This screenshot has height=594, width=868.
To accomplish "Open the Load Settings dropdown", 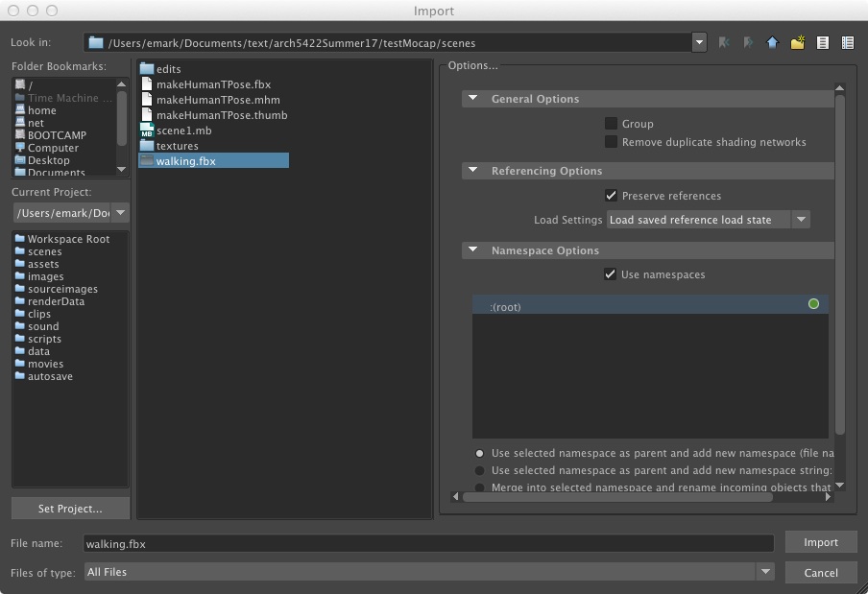I will click(x=801, y=219).
